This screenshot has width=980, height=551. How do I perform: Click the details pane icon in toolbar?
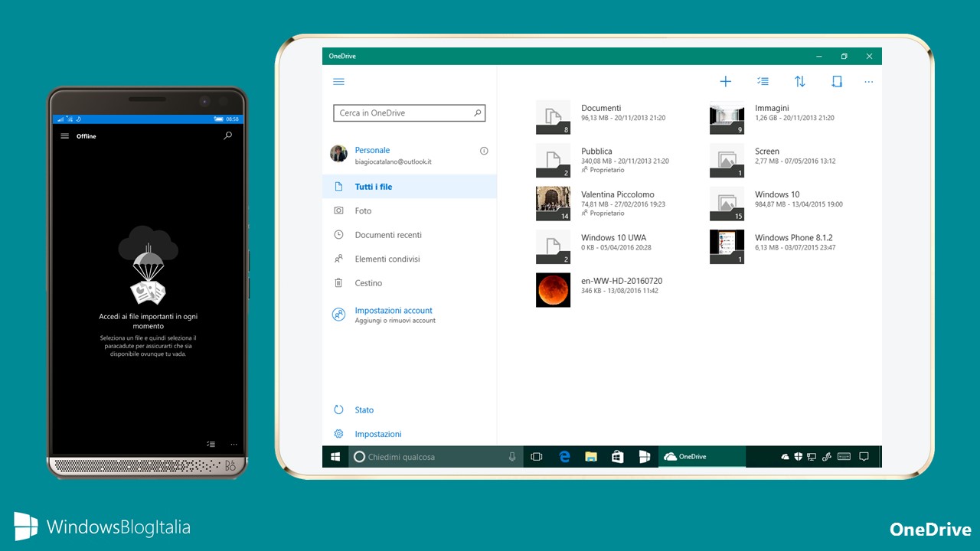(x=837, y=82)
